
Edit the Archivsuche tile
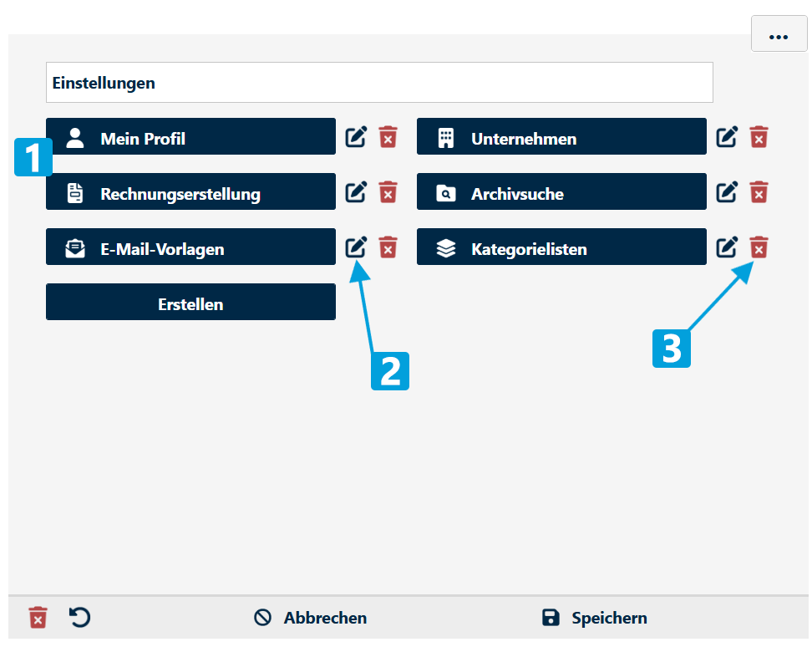click(x=727, y=191)
